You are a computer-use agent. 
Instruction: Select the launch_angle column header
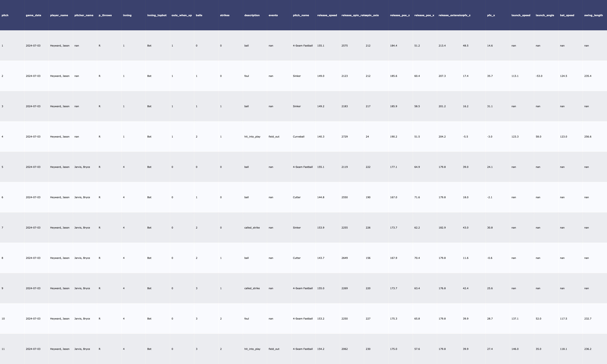(x=545, y=15)
